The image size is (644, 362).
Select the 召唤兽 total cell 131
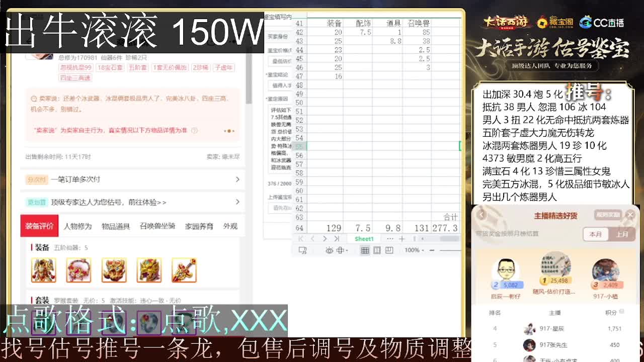point(417,228)
